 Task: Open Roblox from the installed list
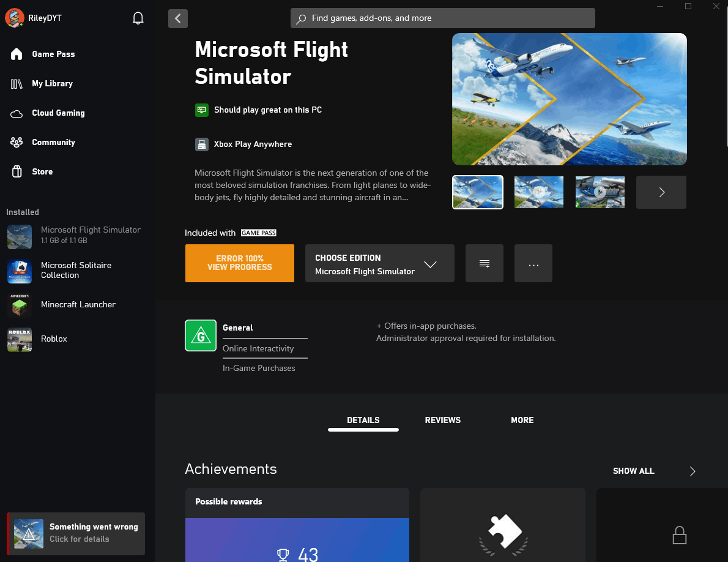pos(54,339)
